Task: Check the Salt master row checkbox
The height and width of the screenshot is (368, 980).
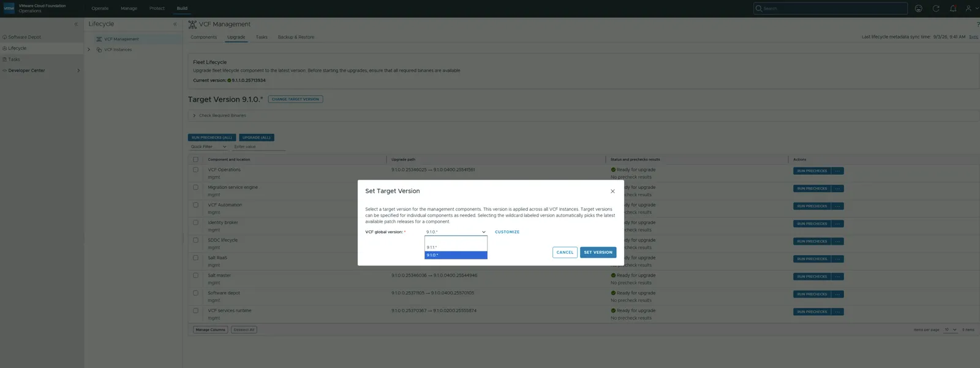Action: point(195,275)
